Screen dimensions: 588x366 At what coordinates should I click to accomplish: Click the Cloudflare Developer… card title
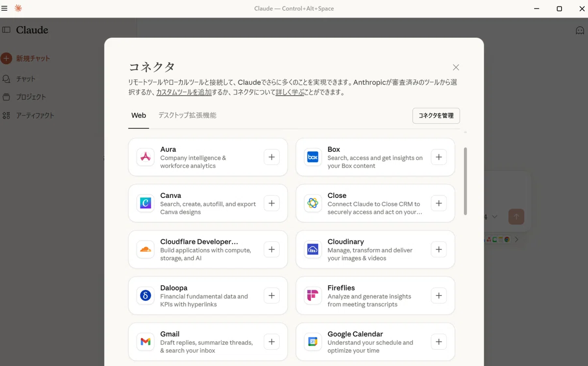pyautogui.click(x=199, y=242)
